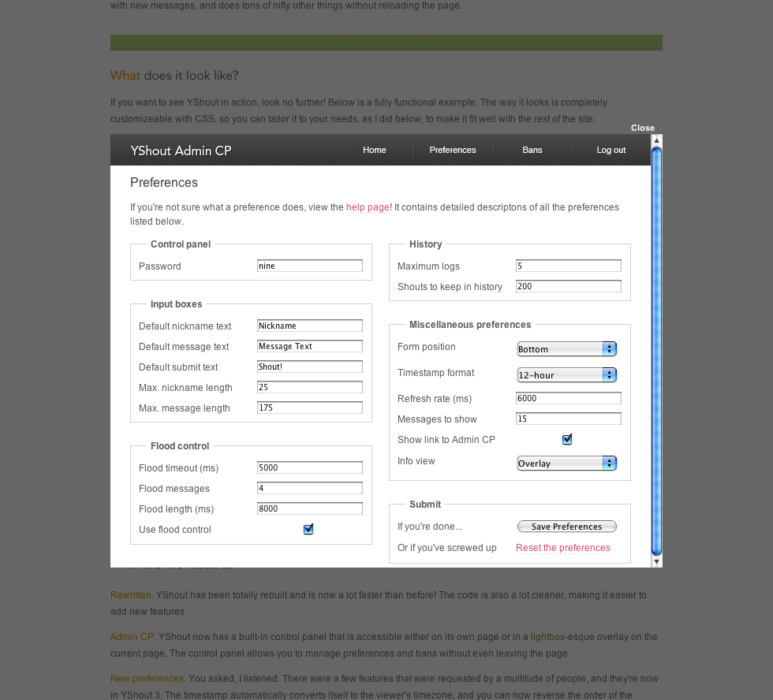Toggle the Use flood control checkbox
Viewport: 773px width, 700px height.
pyautogui.click(x=308, y=529)
